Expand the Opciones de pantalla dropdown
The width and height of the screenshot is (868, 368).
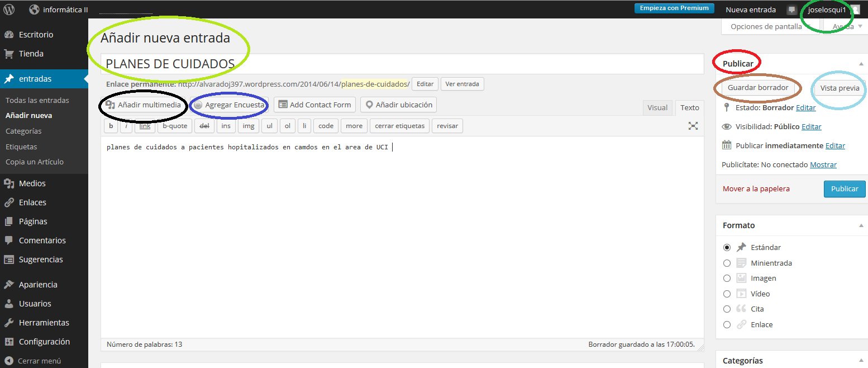click(766, 26)
